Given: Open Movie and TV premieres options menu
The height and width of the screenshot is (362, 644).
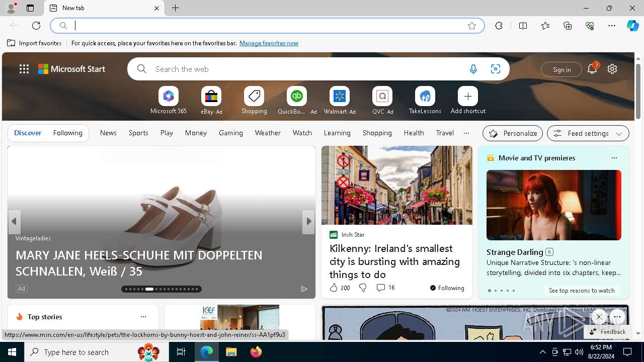Looking at the screenshot, I should point(614,158).
